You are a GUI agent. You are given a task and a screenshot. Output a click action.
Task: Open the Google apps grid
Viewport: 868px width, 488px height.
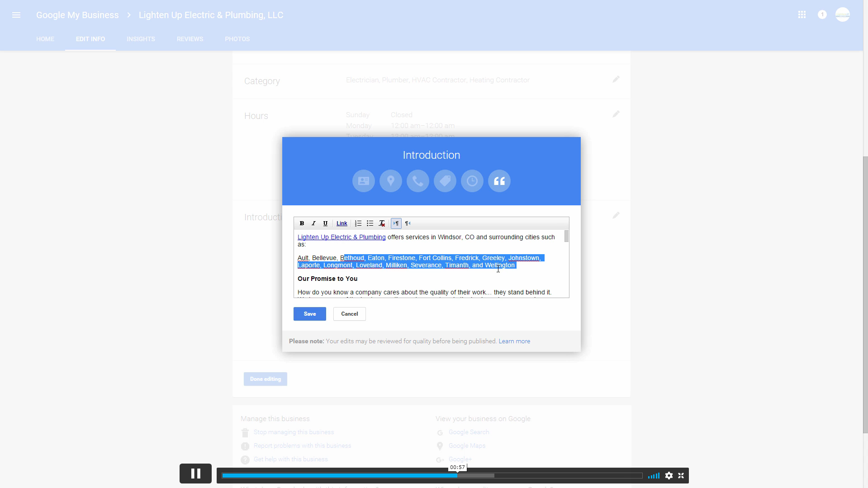click(x=802, y=15)
